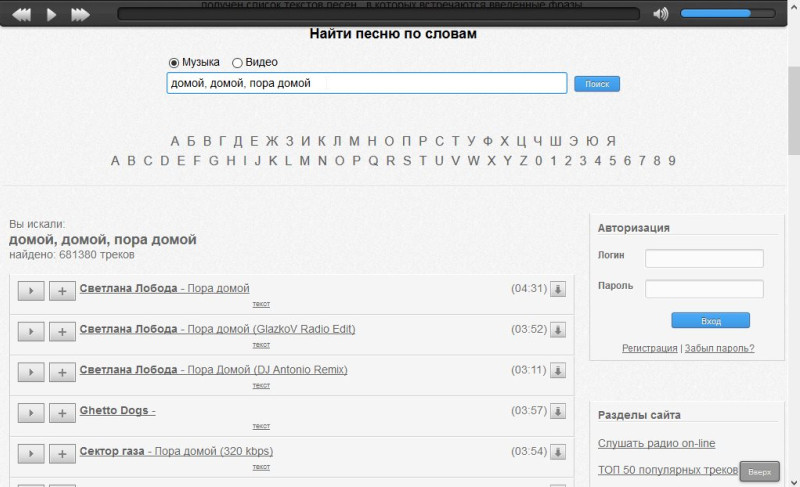Viewport: 800px width, 487px height.
Task: Browse artists by Latin letter Z
Action: point(523,161)
